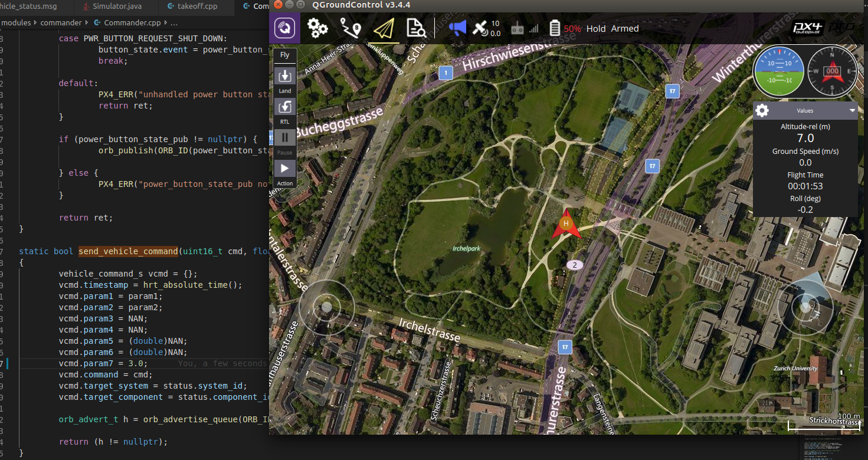Click the PX4 autopilot logo

point(808,28)
